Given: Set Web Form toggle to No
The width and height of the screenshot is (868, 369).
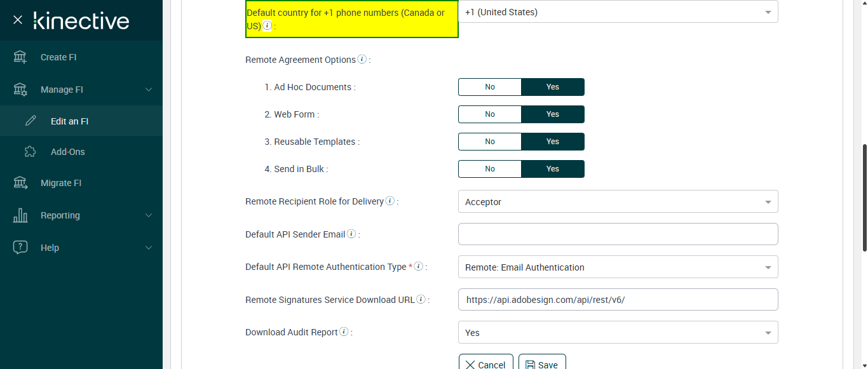Looking at the screenshot, I should (x=489, y=114).
